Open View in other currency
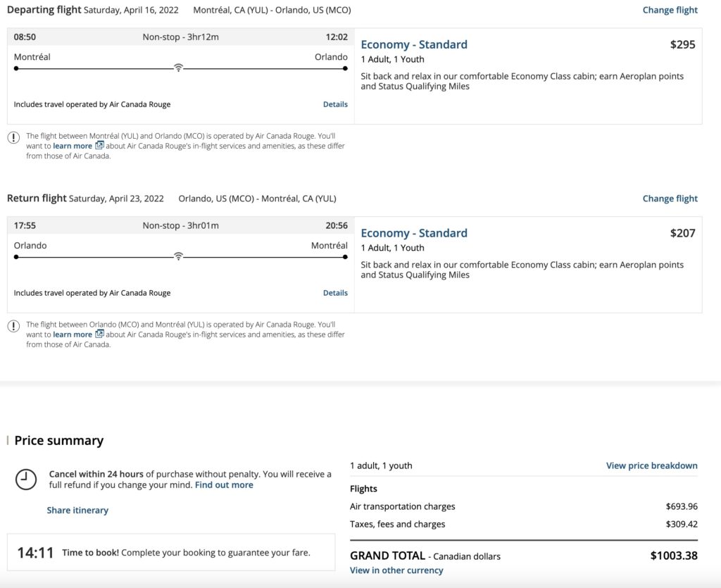 pyautogui.click(x=396, y=570)
